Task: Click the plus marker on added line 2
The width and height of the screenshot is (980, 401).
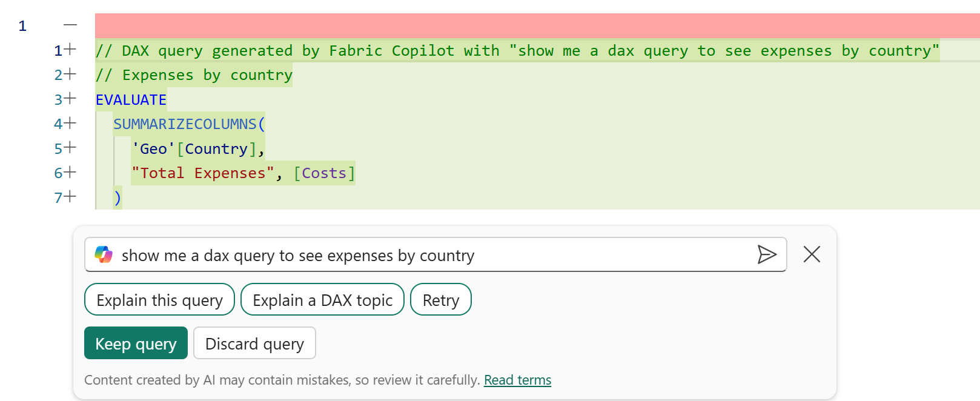Action: pyautogui.click(x=70, y=75)
